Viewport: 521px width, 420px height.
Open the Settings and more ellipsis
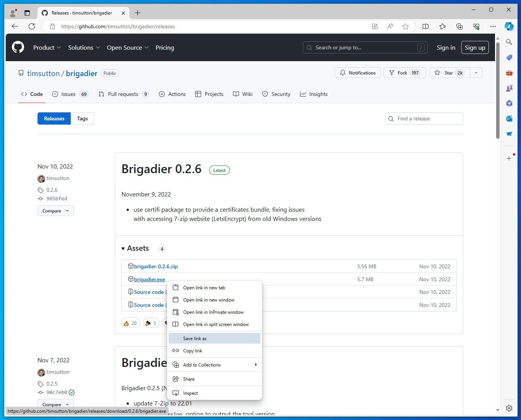click(493, 26)
